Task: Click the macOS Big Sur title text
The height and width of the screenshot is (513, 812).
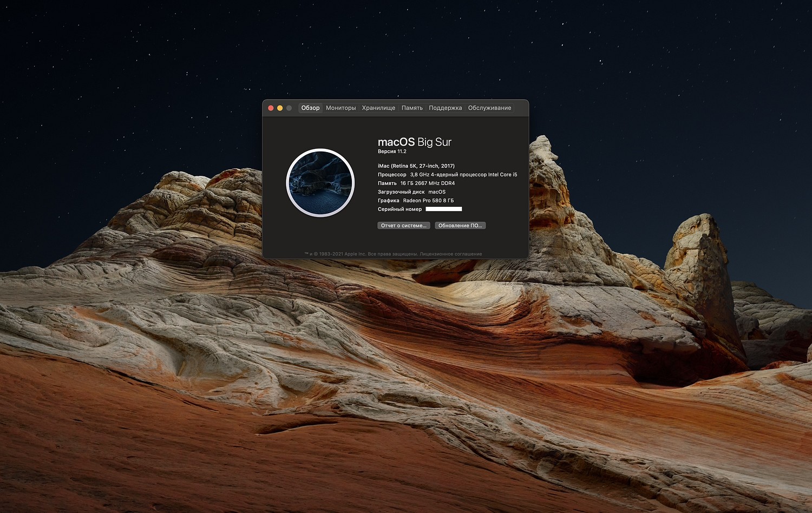Action: (x=415, y=142)
